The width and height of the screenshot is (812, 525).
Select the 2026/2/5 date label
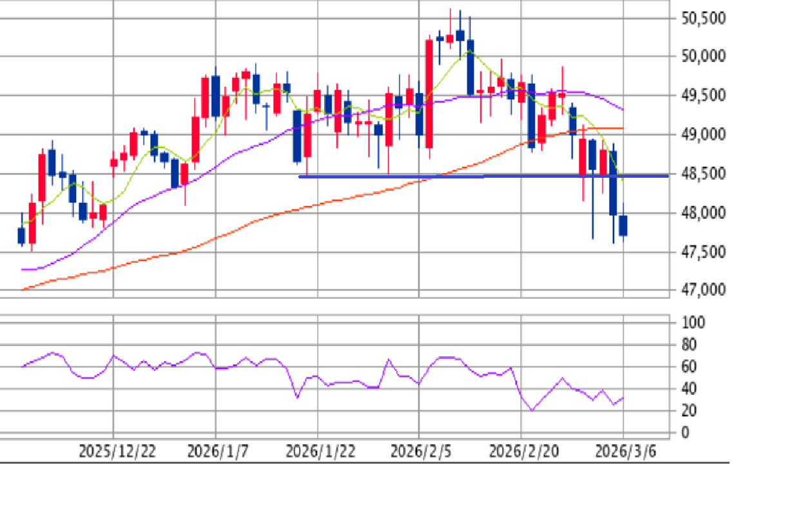pyautogui.click(x=420, y=452)
